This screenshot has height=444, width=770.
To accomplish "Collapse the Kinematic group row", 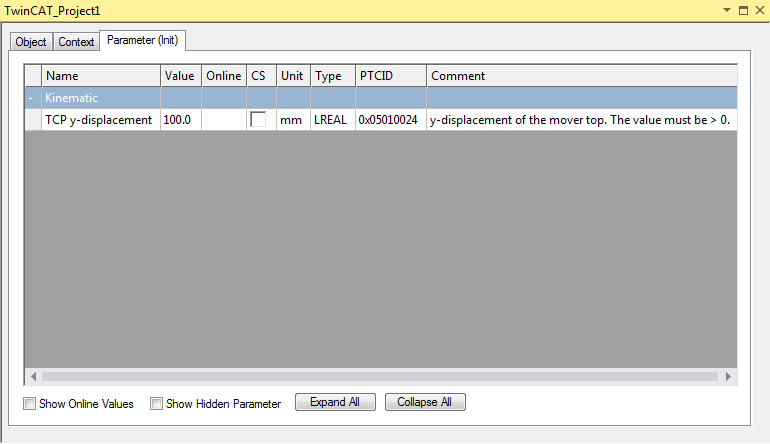I will (x=30, y=98).
